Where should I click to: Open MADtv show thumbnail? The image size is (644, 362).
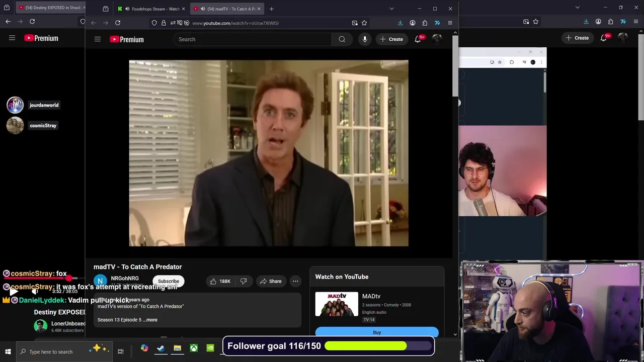(337, 304)
